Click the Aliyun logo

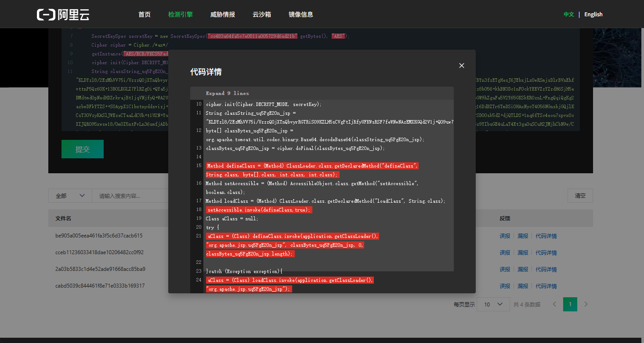(63, 15)
